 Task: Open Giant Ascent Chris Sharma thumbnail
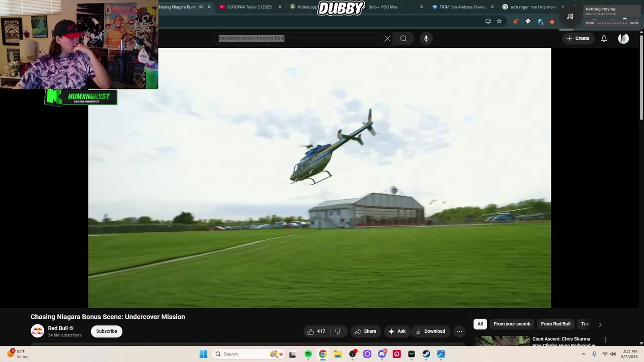(502, 341)
